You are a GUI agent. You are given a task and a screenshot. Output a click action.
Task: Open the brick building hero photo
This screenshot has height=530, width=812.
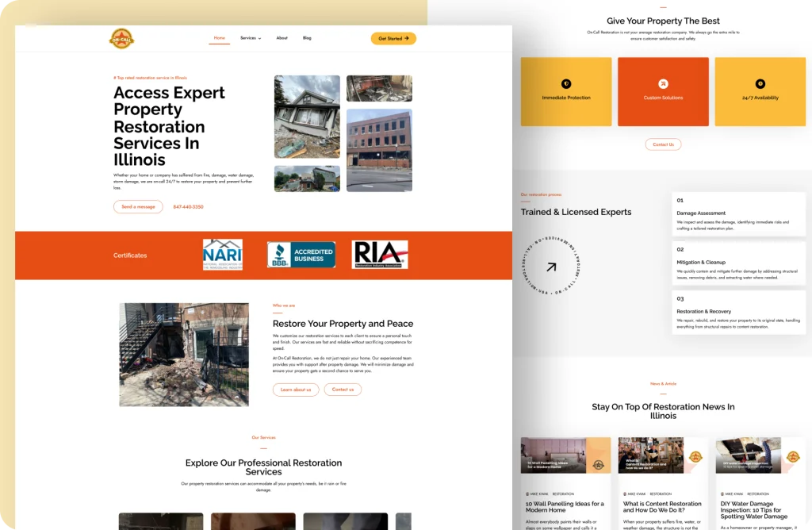(x=380, y=150)
